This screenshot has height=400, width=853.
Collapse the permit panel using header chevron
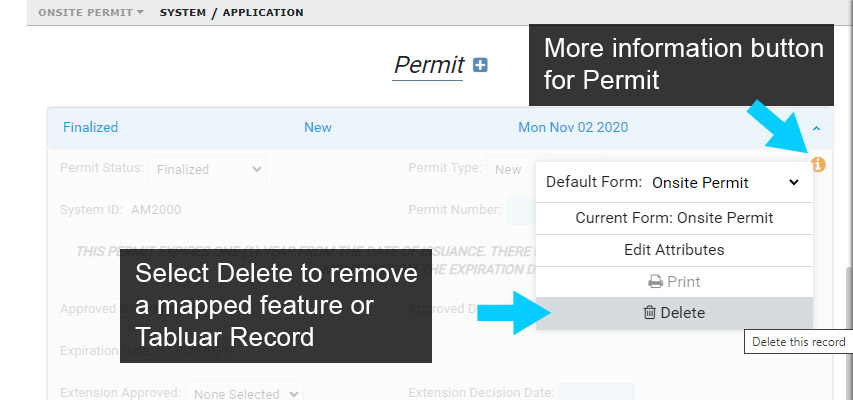(816, 128)
